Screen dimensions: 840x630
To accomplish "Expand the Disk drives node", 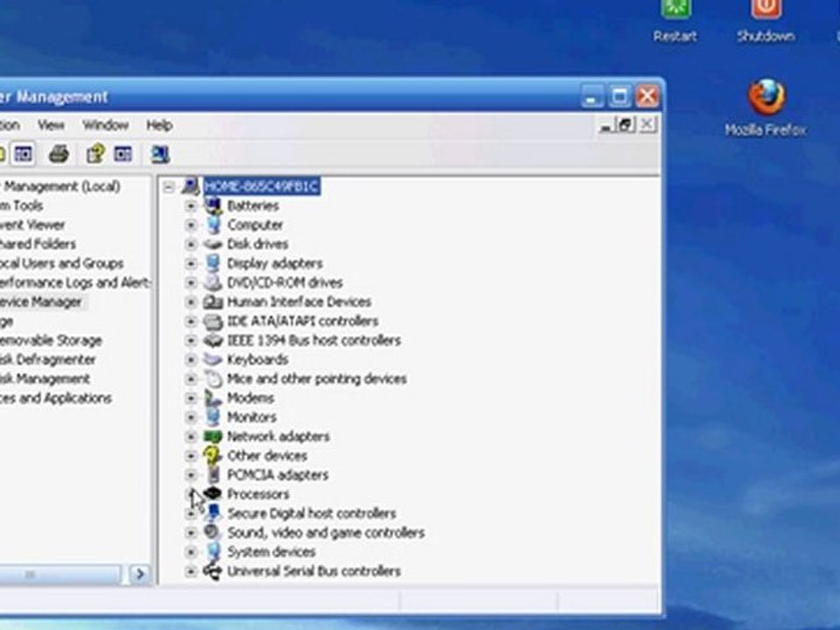I will click(x=191, y=244).
